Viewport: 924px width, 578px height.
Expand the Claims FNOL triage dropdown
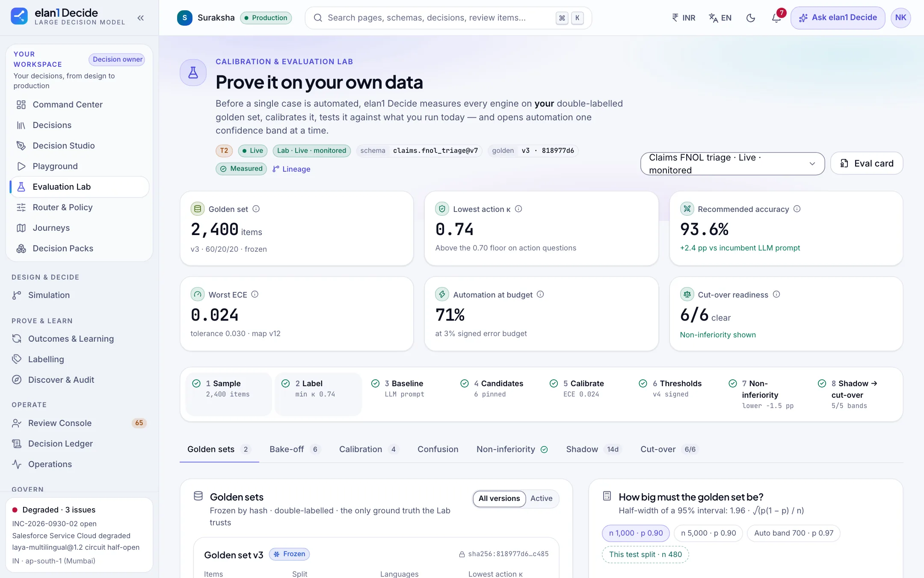point(732,164)
